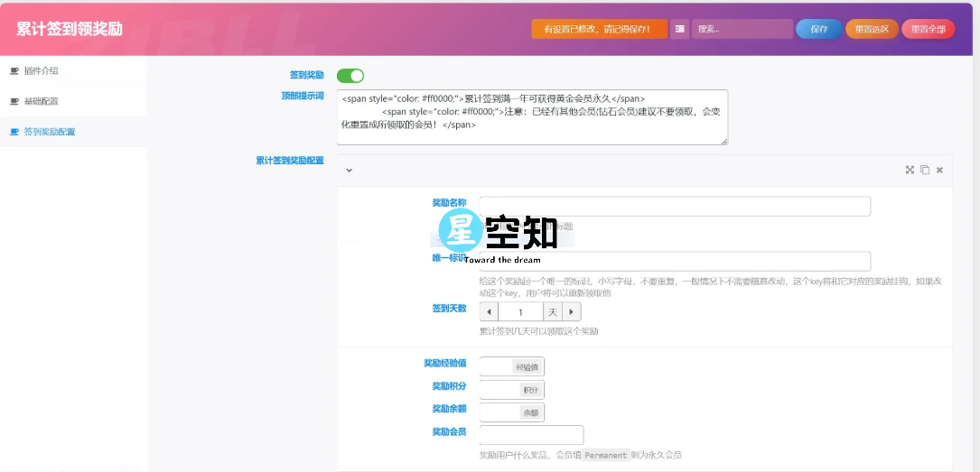Click the 奖励积分 input field
980x472 pixels.
click(x=499, y=390)
